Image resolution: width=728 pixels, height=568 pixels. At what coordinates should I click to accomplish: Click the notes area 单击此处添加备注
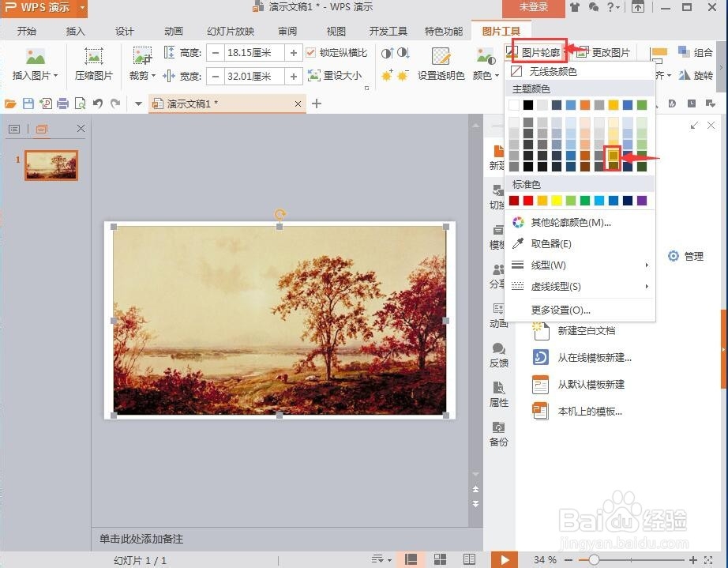pos(141,539)
